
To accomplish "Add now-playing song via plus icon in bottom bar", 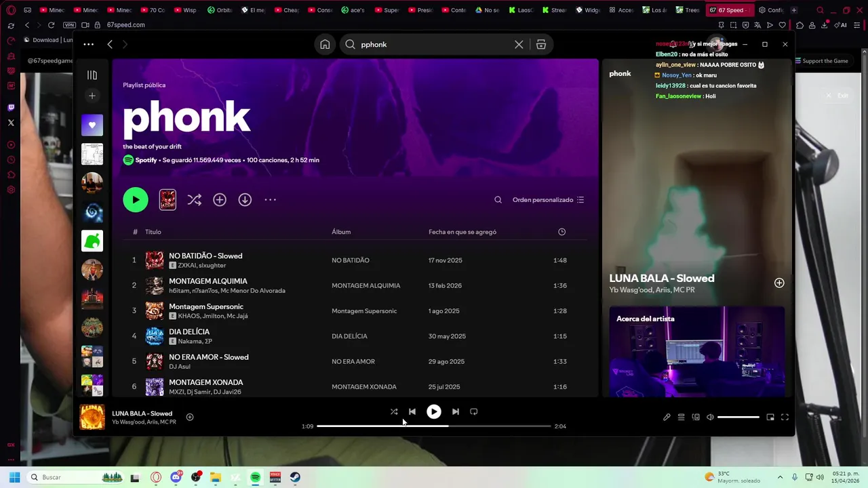I will pyautogui.click(x=190, y=417).
